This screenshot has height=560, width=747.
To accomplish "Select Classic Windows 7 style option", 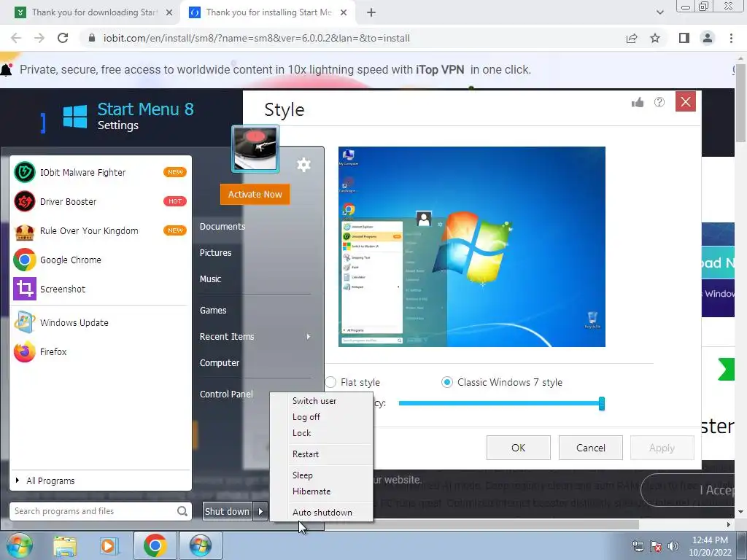I will click(x=447, y=382).
